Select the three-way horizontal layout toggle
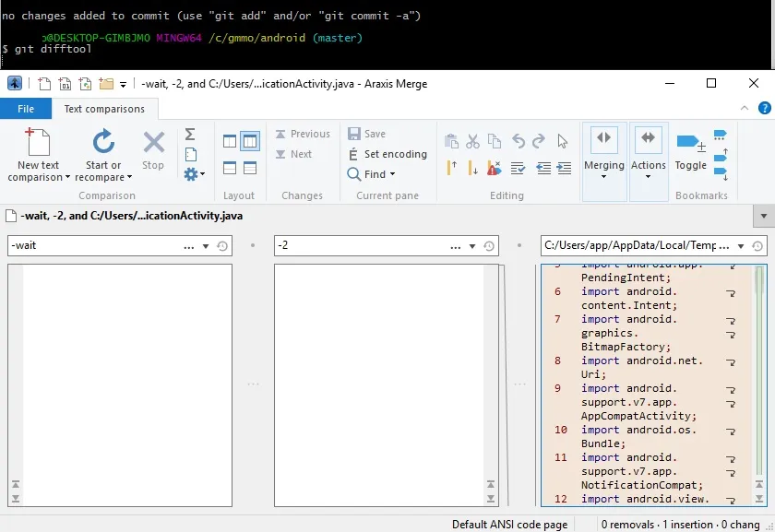This screenshot has width=775, height=532. [x=249, y=168]
